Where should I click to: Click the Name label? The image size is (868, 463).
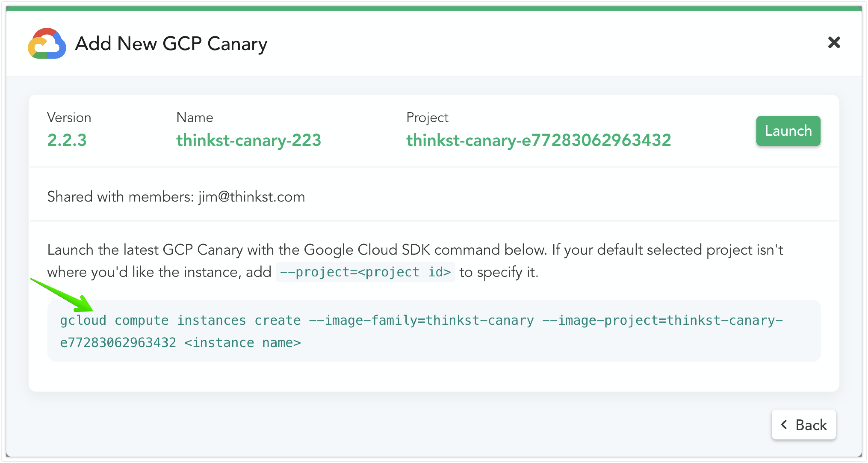click(x=195, y=117)
